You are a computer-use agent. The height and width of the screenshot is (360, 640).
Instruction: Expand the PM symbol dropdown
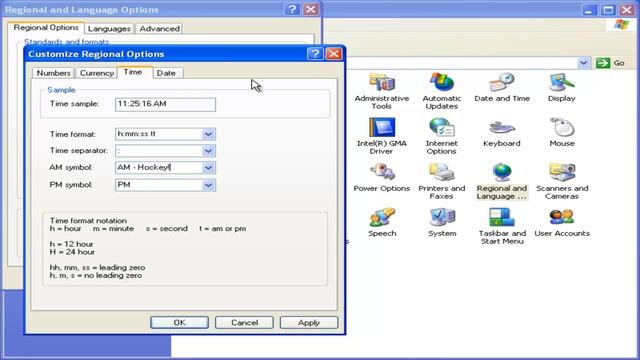[x=208, y=185]
